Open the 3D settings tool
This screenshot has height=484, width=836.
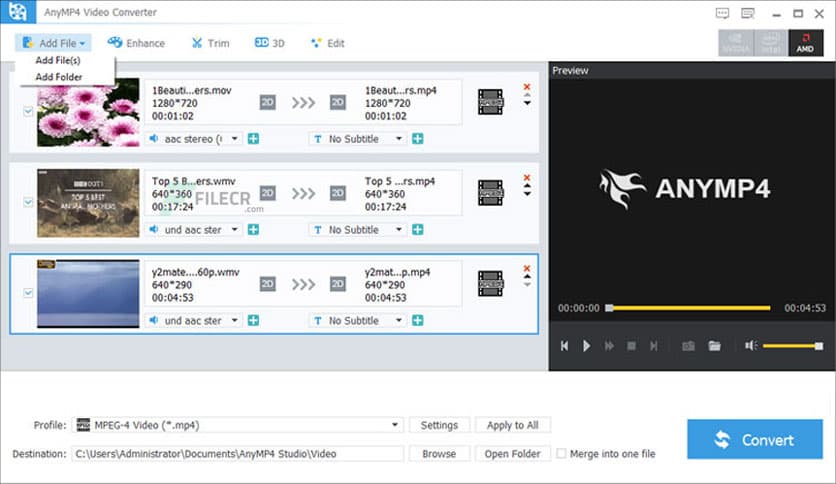click(x=269, y=43)
